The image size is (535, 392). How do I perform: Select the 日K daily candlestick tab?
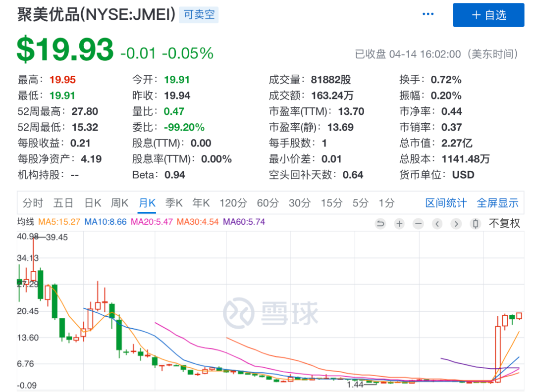pyautogui.click(x=93, y=203)
